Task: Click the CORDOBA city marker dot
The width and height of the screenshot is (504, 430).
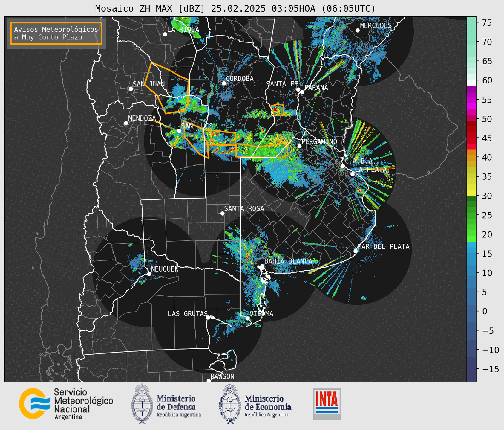Action: 224,83
